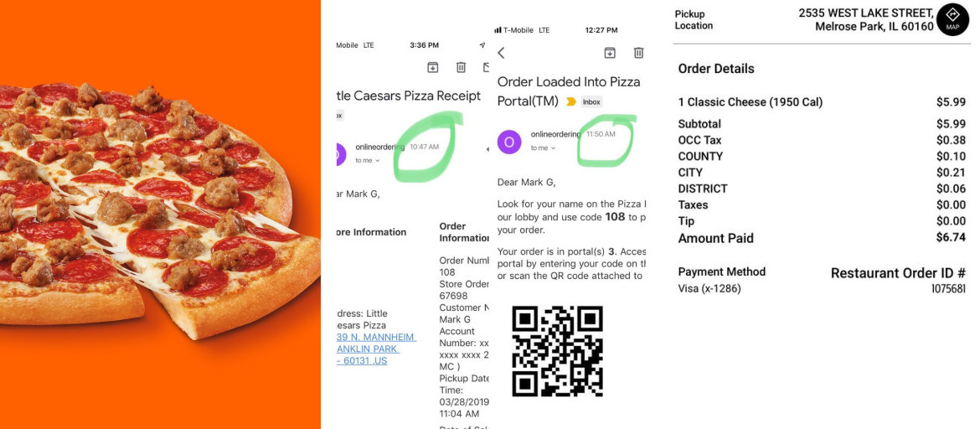
Task: Click the Inbox label next to Portal(TM)
Action: 591,101
